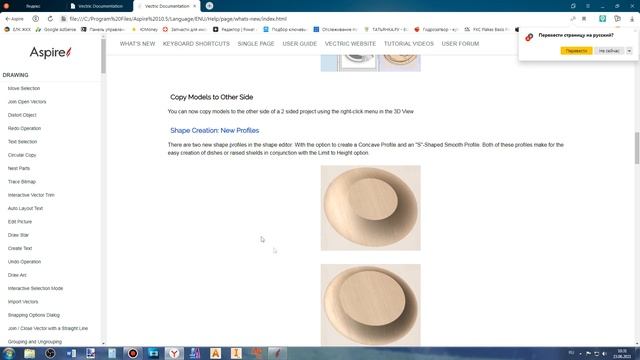Open the Google AdSense bookmark
Viewport: 640px width, 360px height.
[56, 29]
